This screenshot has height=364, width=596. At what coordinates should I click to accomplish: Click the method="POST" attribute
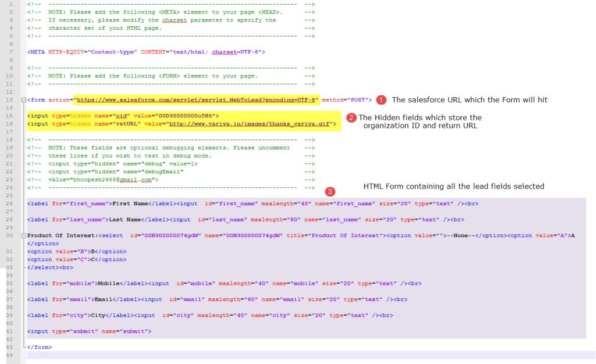[x=347, y=100]
